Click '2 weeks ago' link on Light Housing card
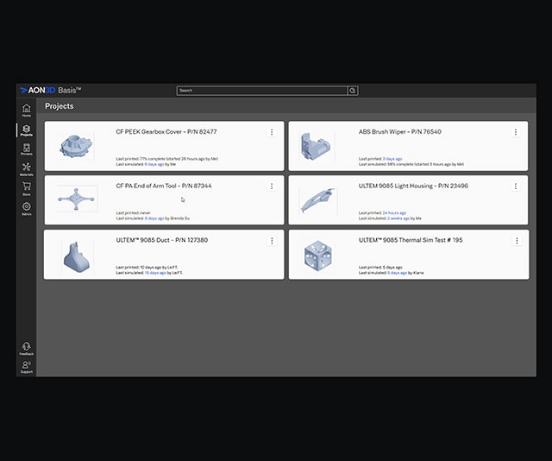The width and height of the screenshot is (552, 461). (x=399, y=219)
